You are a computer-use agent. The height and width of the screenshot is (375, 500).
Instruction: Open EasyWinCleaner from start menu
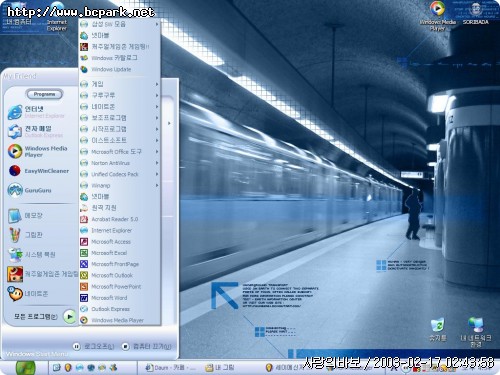pyautogui.click(x=38, y=171)
